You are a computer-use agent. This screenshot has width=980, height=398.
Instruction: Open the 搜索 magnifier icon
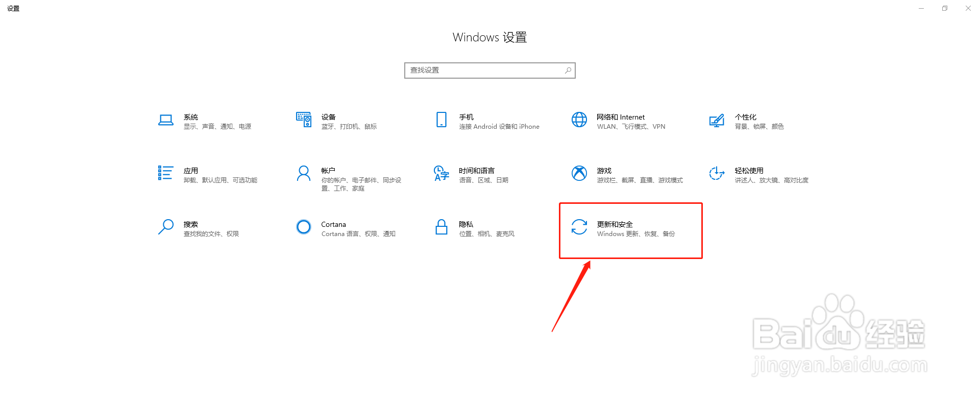(x=166, y=227)
